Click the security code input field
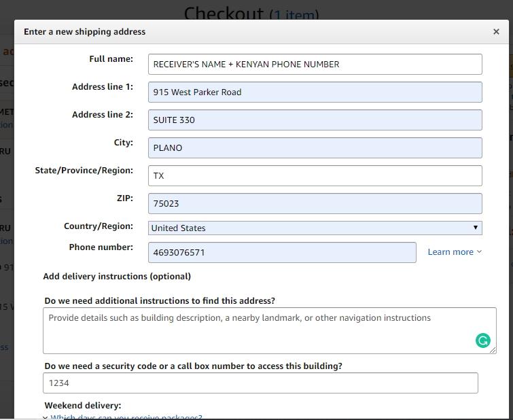This screenshot has height=420, width=513. click(x=260, y=383)
